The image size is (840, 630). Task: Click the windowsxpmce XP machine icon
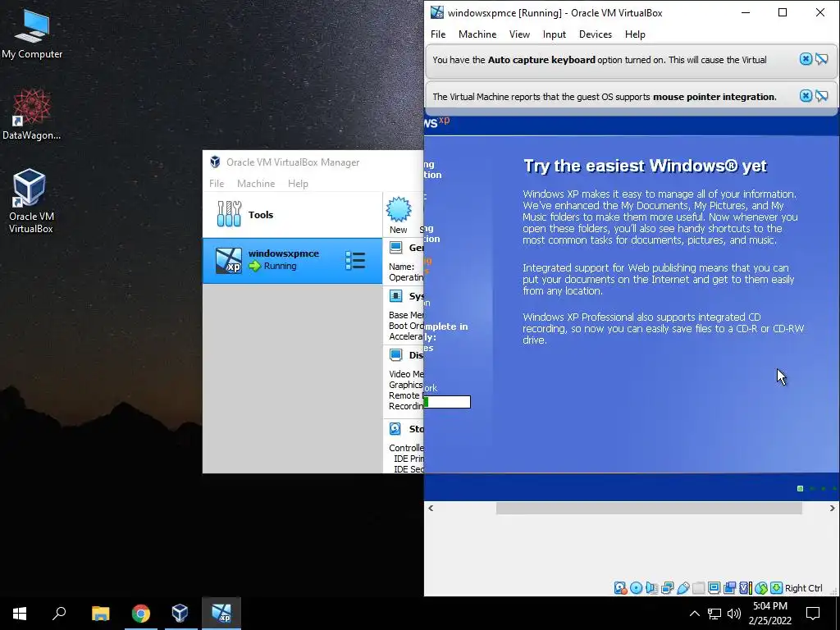tap(228, 261)
